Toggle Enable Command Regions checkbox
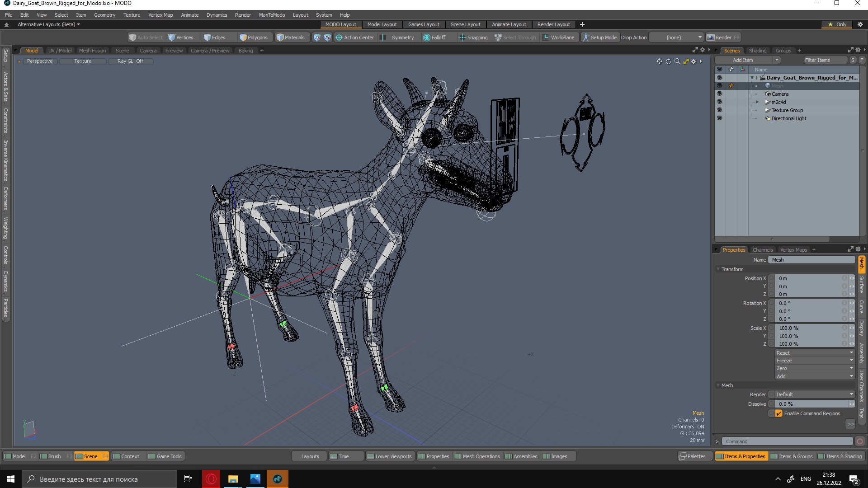The image size is (868, 488). [x=778, y=413]
